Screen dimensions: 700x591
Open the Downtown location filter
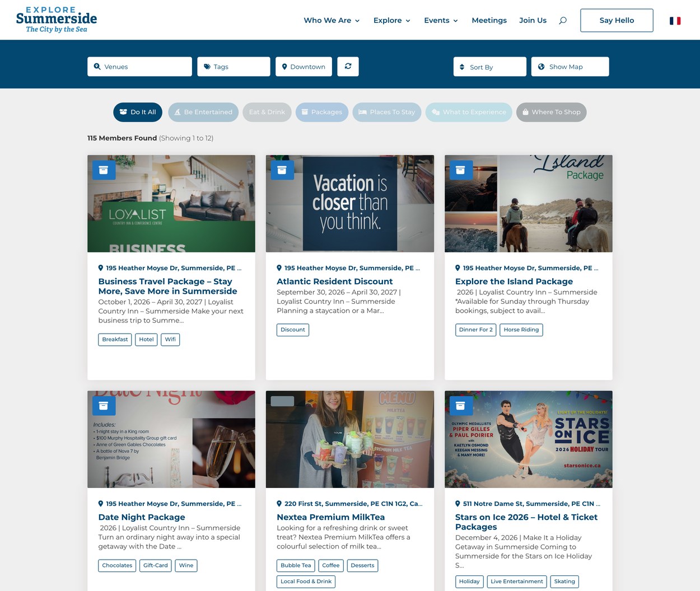pos(304,67)
